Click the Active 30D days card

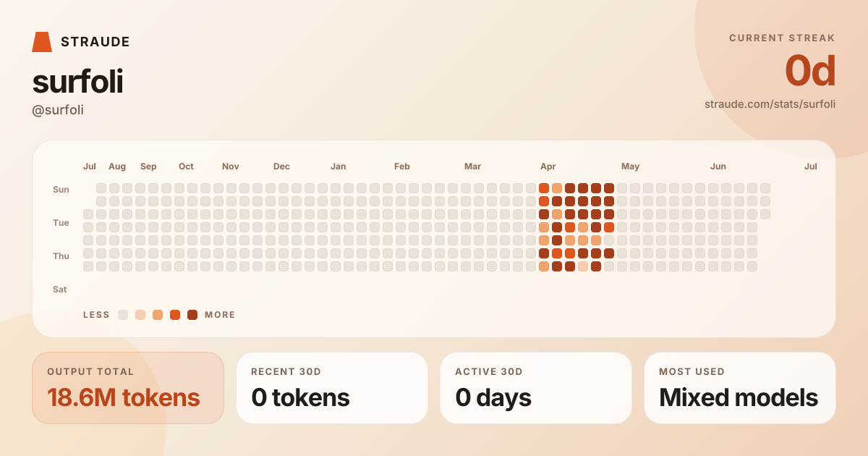click(536, 388)
